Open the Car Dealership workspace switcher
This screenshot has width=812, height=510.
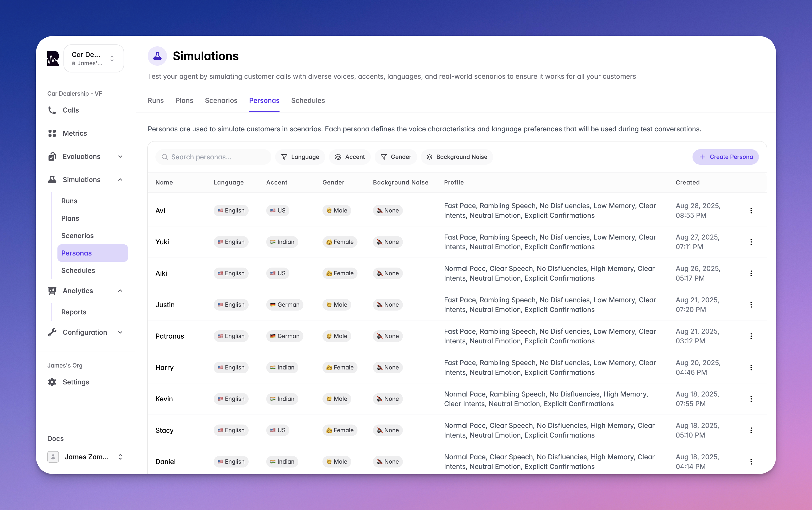[x=94, y=58]
